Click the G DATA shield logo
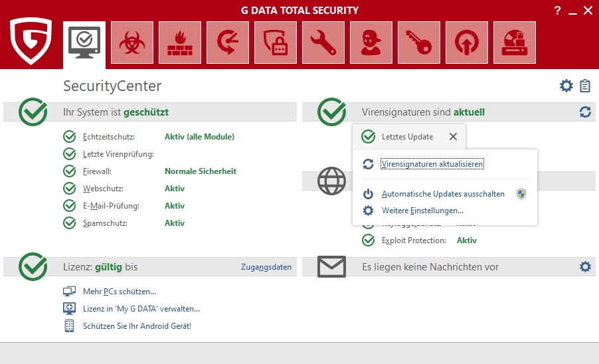 point(31,41)
